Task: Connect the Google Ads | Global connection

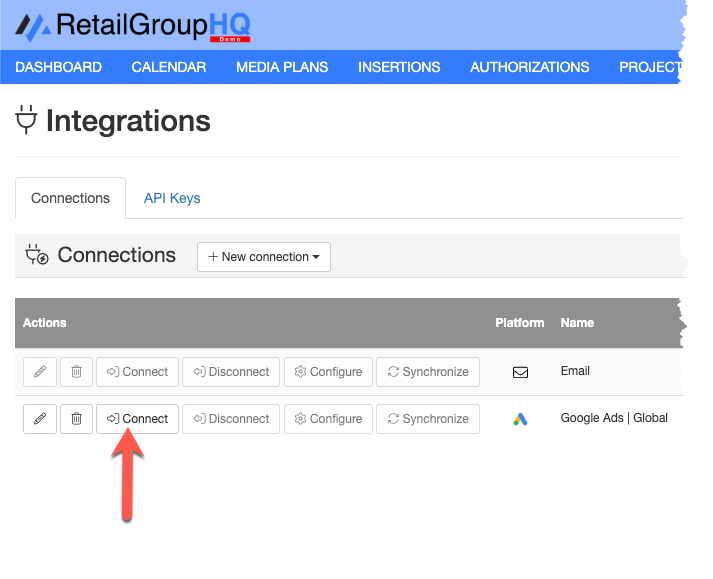Action: point(137,419)
